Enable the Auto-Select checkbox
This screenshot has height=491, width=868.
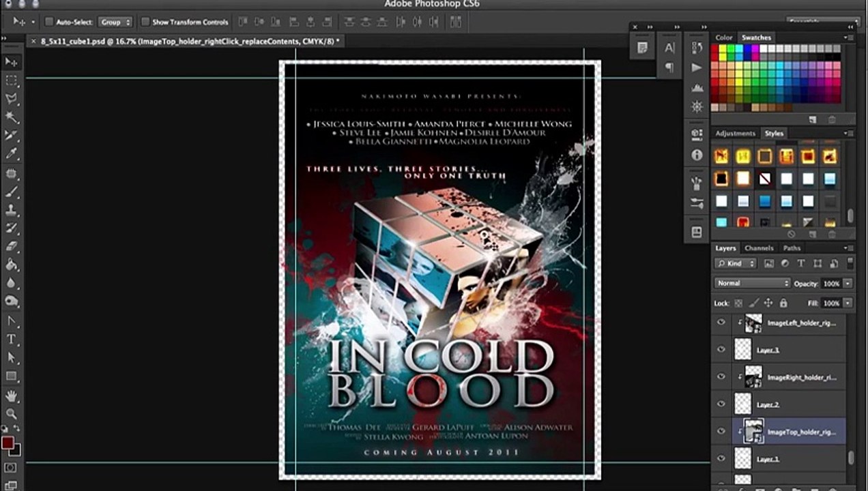[49, 22]
